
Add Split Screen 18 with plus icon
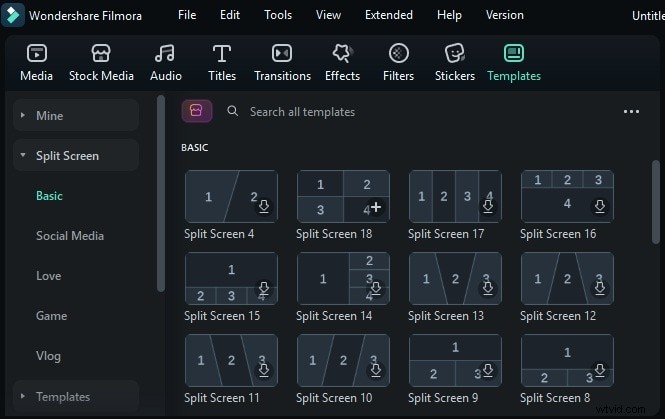coord(376,208)
